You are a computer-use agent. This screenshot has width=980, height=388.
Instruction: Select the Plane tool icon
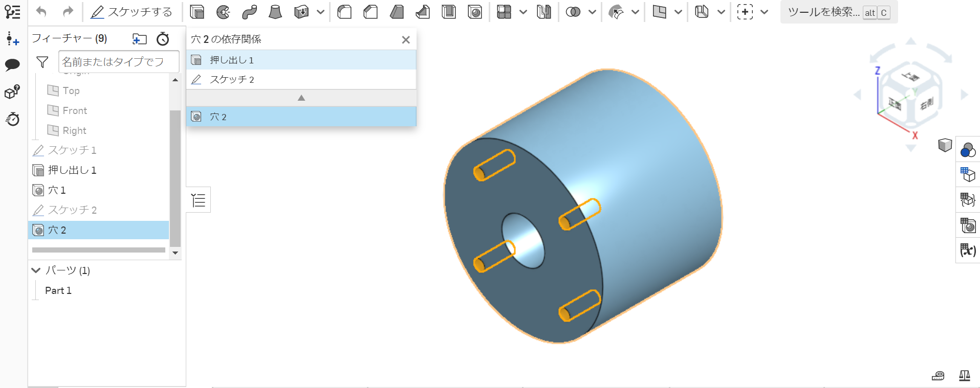point(660,12)
